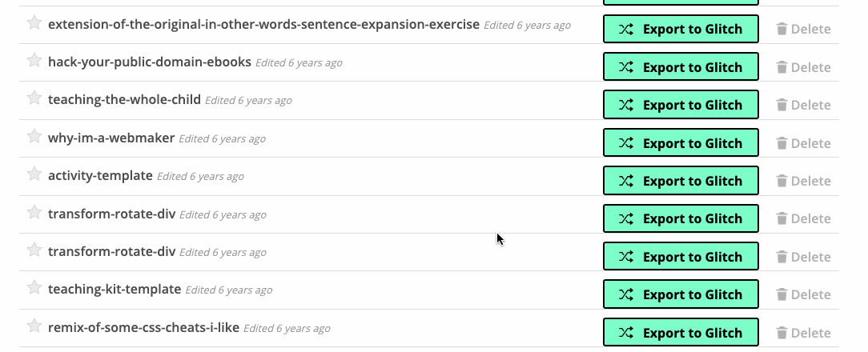Screen dimensions: 868x352
Task: Star the hack-your-public-domain-ebooks project
Action: click(x=34, y=60)
